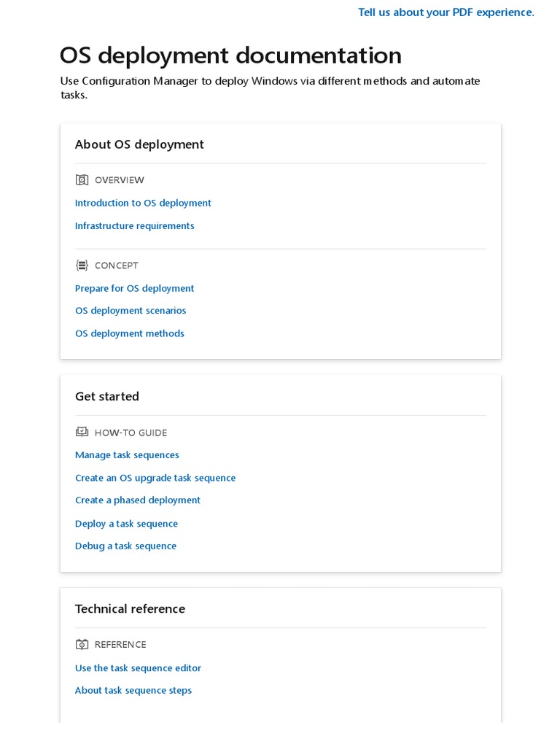Click the OS deployment documentation title
560x747 pixels.
(x=230, y=55)
